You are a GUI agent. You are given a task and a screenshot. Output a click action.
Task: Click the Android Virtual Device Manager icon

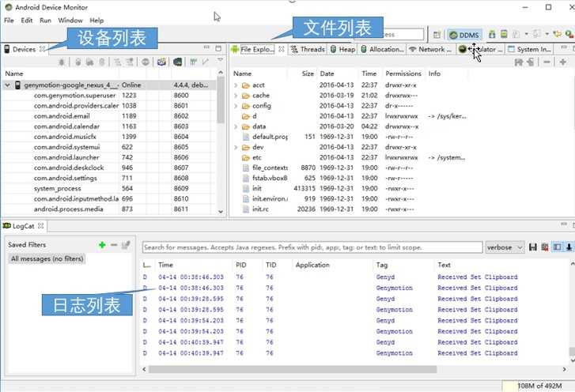505,35
